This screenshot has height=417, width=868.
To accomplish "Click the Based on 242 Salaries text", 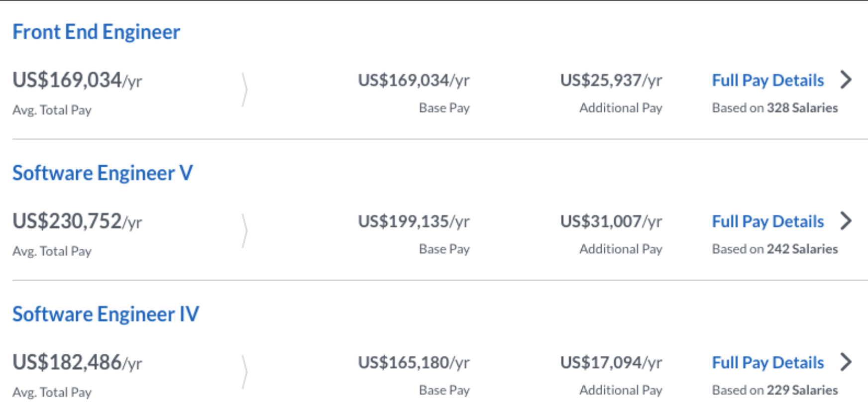I will point(775,249).
